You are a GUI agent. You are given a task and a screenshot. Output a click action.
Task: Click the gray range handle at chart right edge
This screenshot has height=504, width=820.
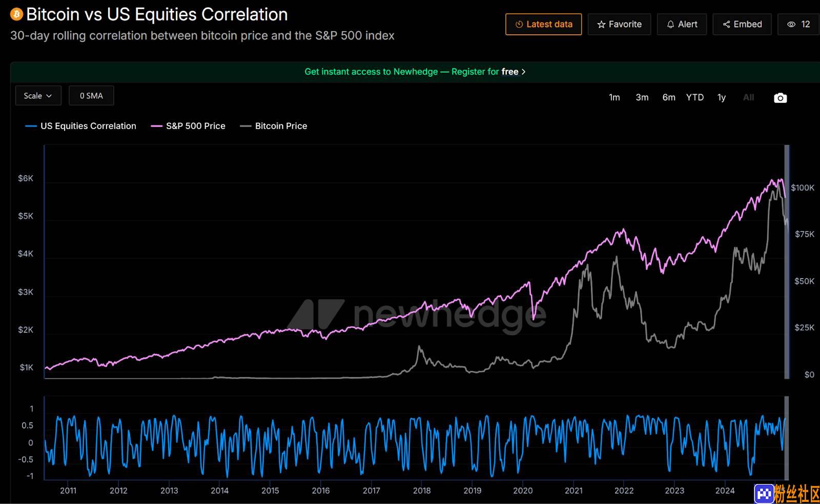point(787,262)
